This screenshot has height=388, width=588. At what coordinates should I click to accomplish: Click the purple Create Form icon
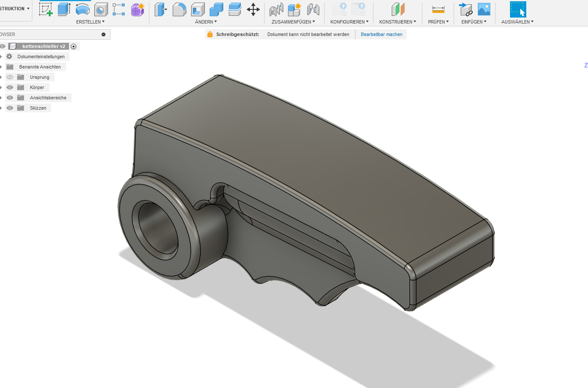coord(138,9)
